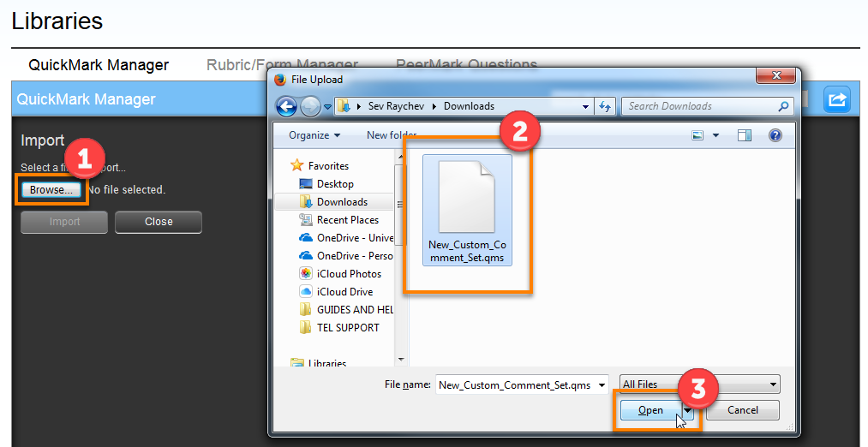Click the refresh button beside address bar

coord(604,107)
